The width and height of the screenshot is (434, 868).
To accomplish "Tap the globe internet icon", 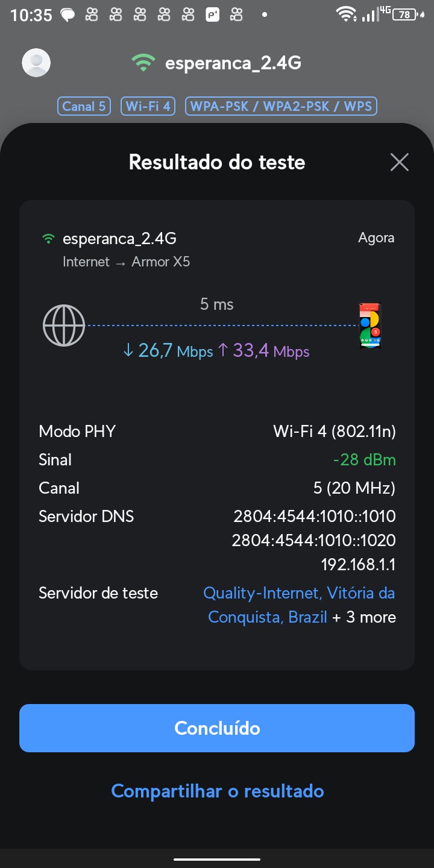I will click(64, 325).
